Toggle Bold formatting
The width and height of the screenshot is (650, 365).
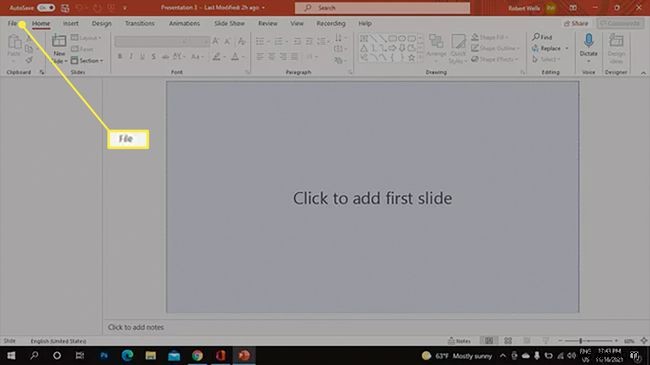(120, 56)
